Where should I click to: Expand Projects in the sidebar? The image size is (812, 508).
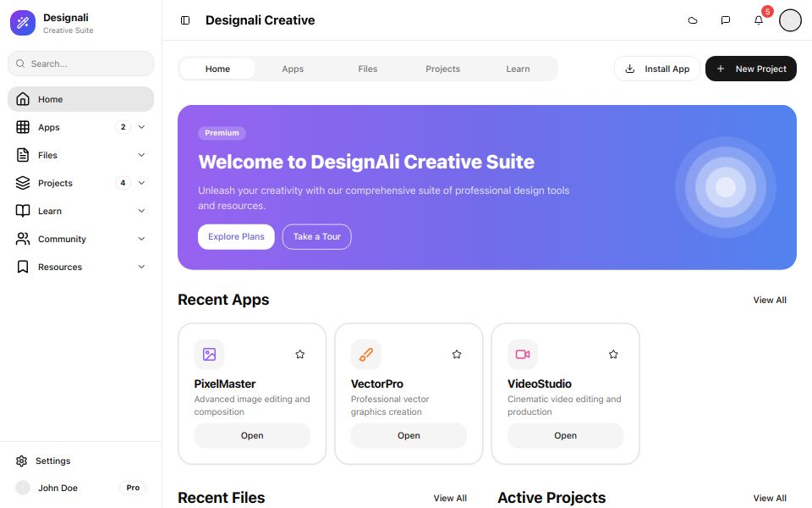click(x=141, y=183)
